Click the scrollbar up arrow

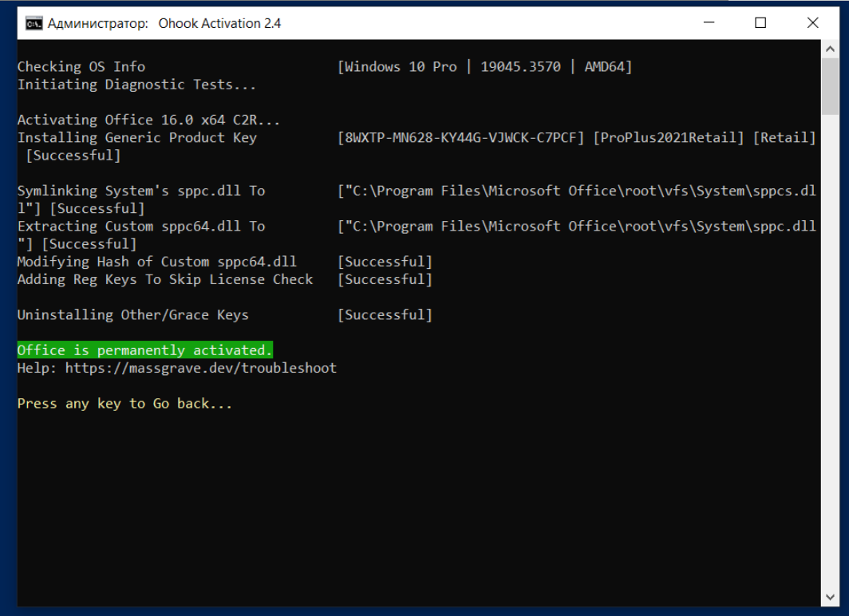(x=829, y=49)
